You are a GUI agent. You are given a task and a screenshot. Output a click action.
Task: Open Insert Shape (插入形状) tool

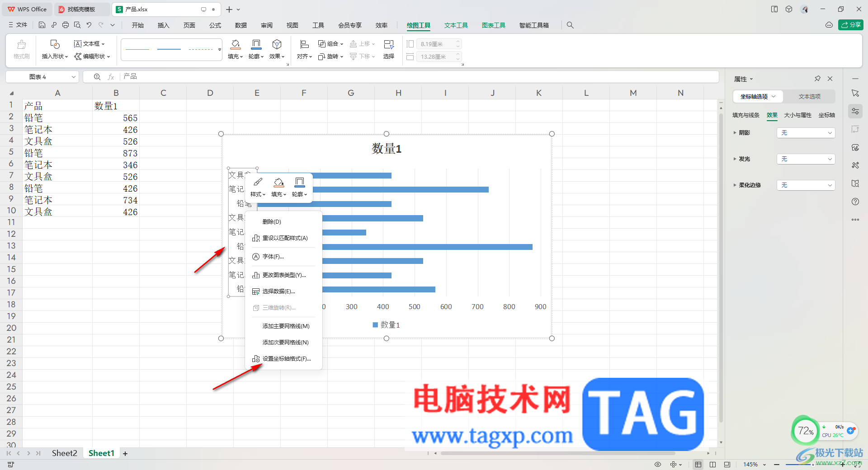tap(55, 44)
